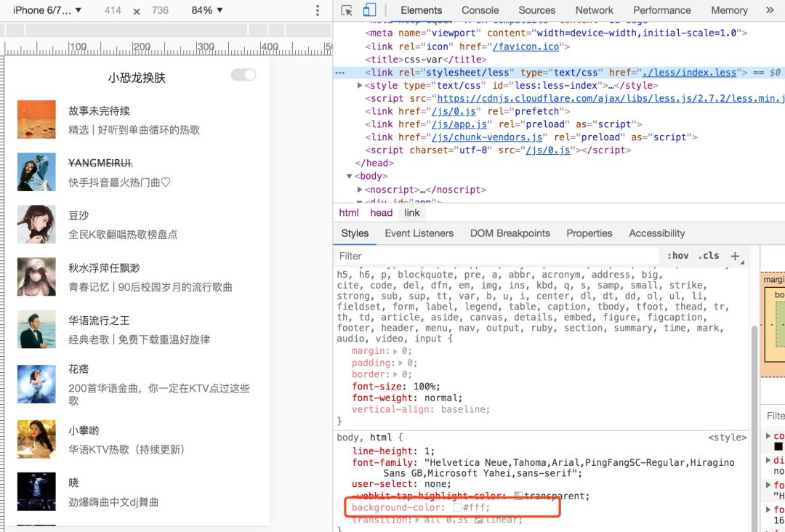Click the #fff background-color swatch
The image size is (785, 532).
coord(457,508)
